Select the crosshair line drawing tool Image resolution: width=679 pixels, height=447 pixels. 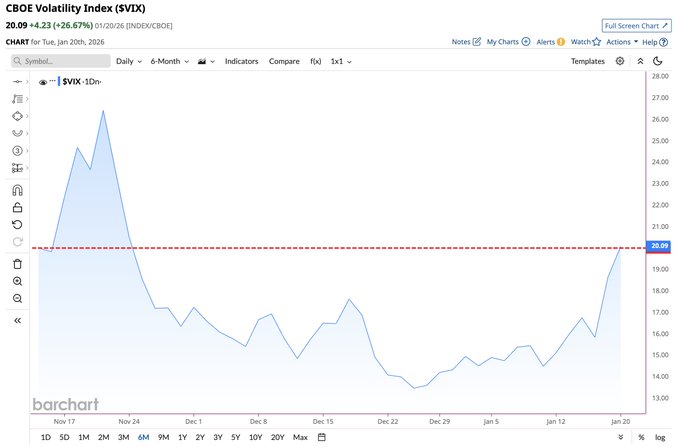(17, 81)
